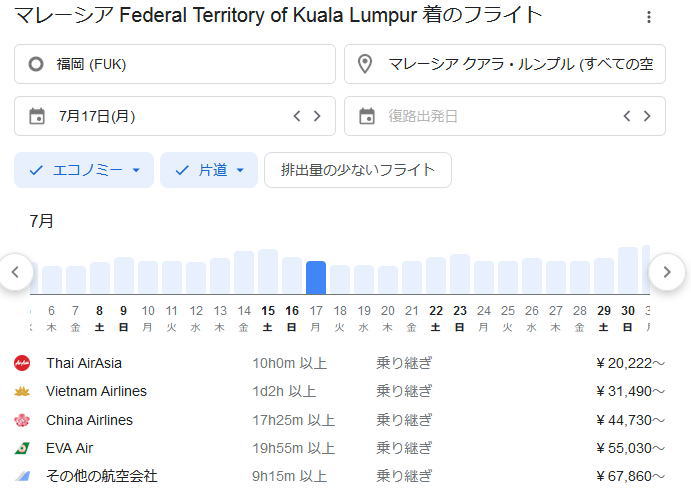Open the エコノミー cabin class dropdown
Image resolution: width=691 pixels, height=503 pixels.
coord(84,170)
